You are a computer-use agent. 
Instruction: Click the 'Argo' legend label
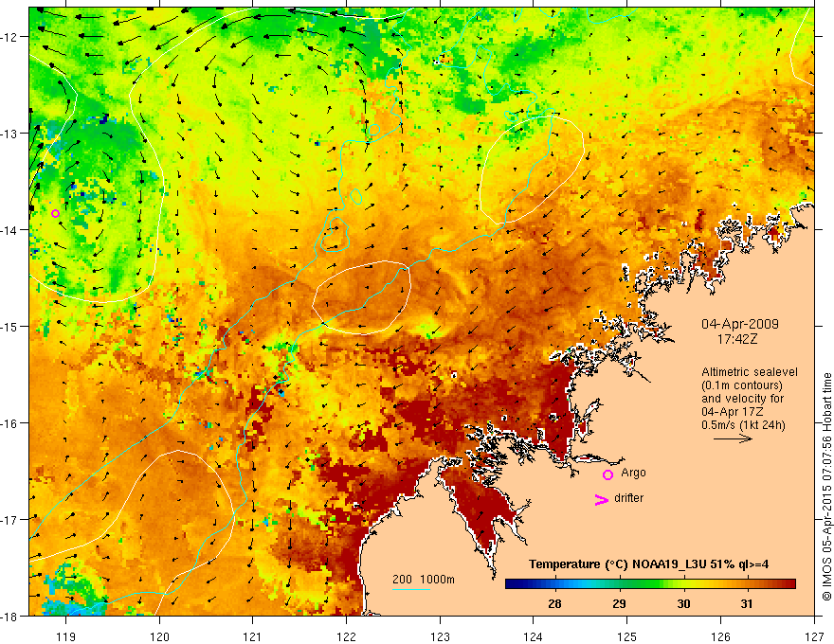(633, 473)
